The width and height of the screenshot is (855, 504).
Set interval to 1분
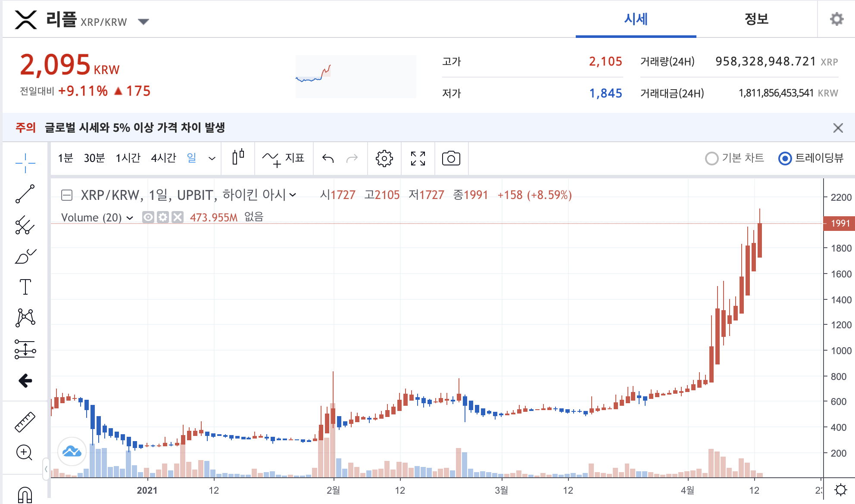tap(66, 158)
